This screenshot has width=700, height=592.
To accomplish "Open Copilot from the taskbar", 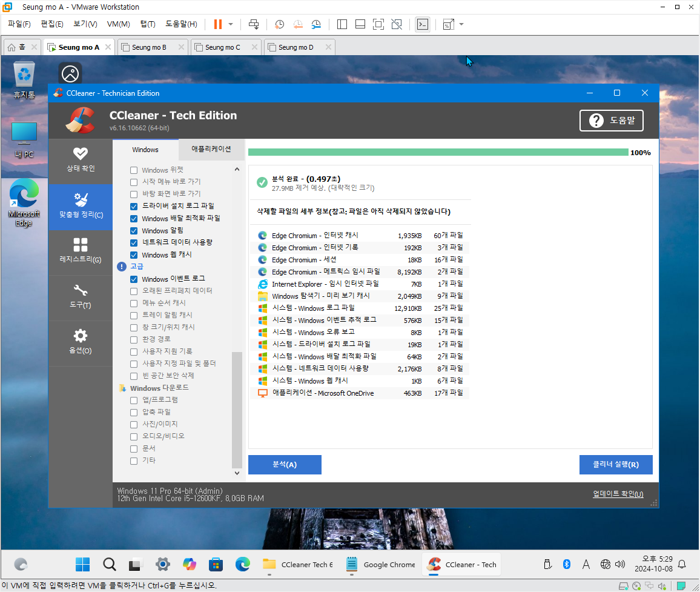I will [x=190, y=564].
